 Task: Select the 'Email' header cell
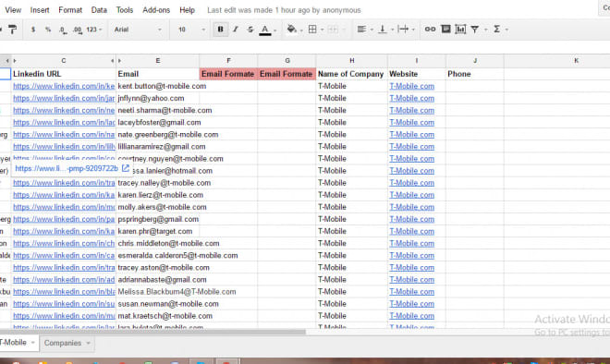(157, 74)
